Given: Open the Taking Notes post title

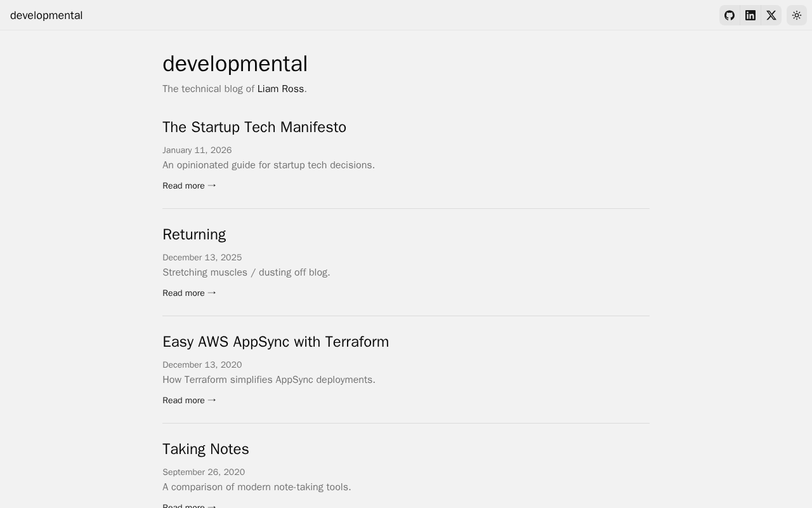Looking at the screenshot, I should tap(206, 449).
